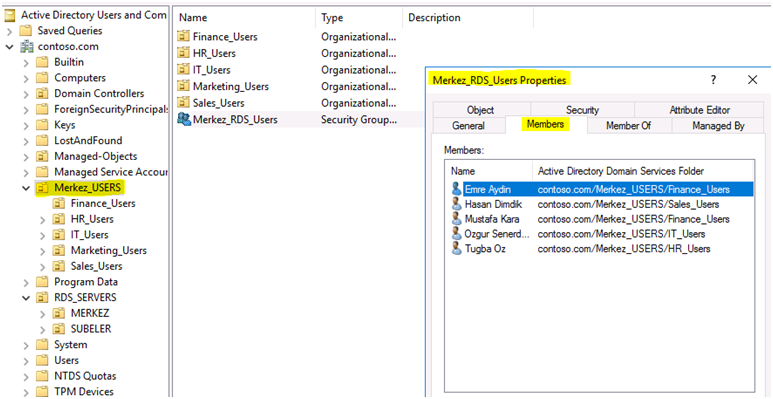Click the Domain Controllers OU icon
The width and height of the screenshot is (773, 399).
point(42,94)
